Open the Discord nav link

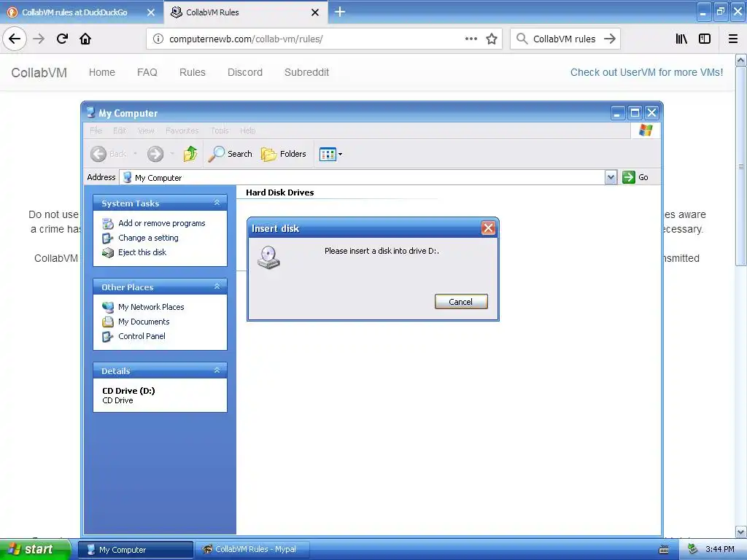[245, 72]
